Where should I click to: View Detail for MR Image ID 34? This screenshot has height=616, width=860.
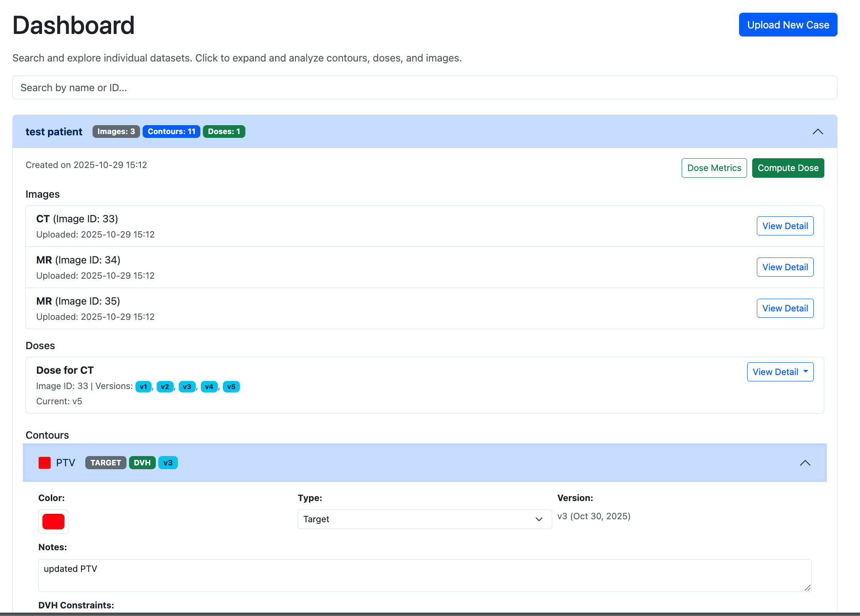785,267
